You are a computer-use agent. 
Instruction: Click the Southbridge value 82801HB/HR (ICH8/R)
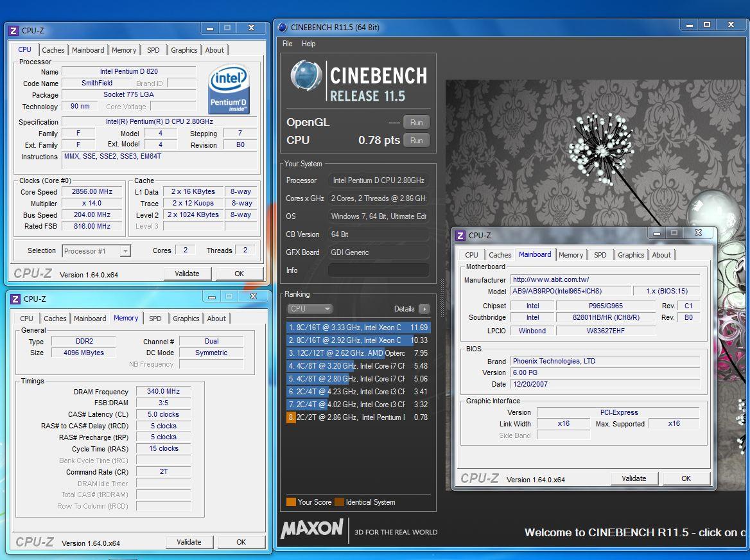(x=606, y=317)
